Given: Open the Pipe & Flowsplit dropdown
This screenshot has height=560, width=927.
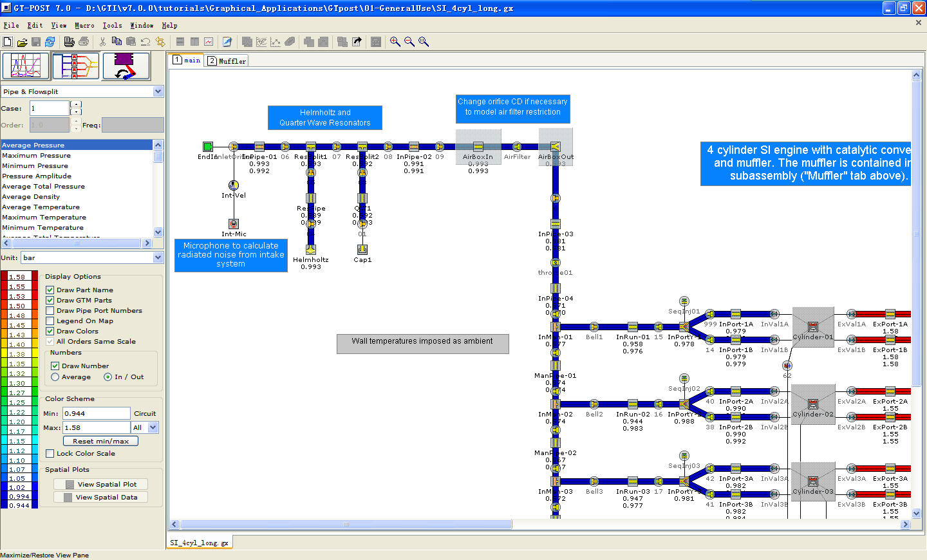Looking at the screenshot, I should (x=158, y=91).
